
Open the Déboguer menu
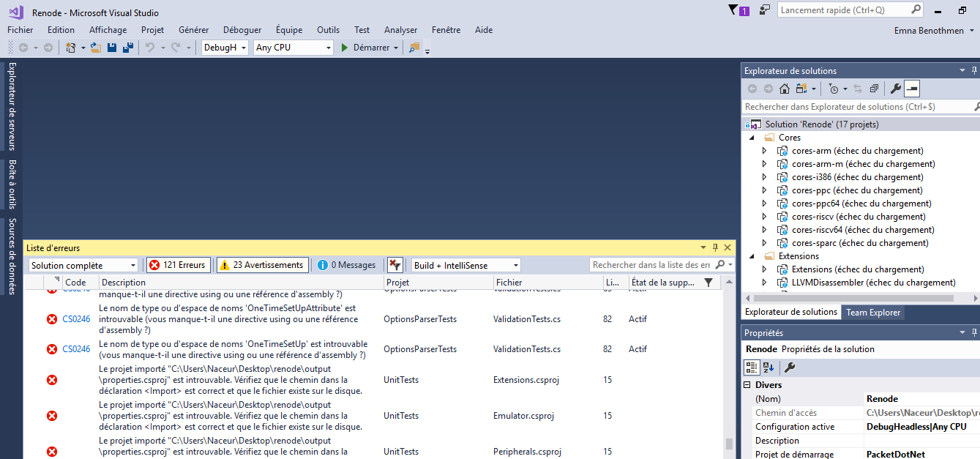pyautogui.click(x=242, y=30)
